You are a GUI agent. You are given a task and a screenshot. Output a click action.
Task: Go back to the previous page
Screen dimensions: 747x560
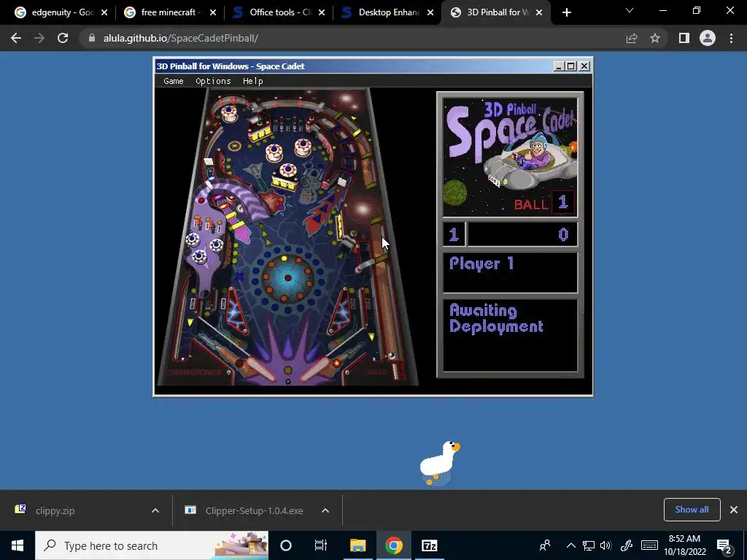point(16,38)
